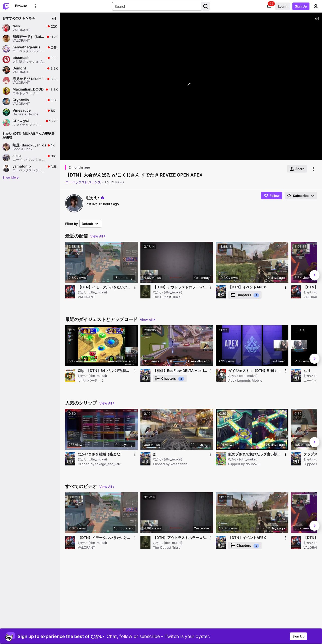Screen dimensions: 322x644
Task: Expand Chapters on イベントAPEX in all videos
Action: (x=245, y=545)
